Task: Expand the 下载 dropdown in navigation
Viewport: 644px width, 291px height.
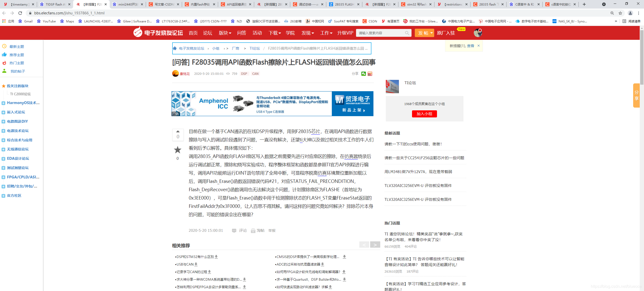Action: (275, 33)
